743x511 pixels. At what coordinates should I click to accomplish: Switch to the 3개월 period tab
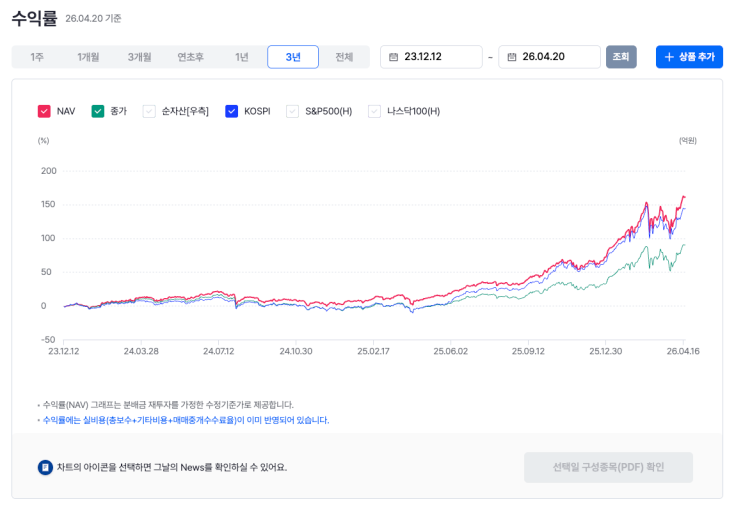click(x=139, y=57)
